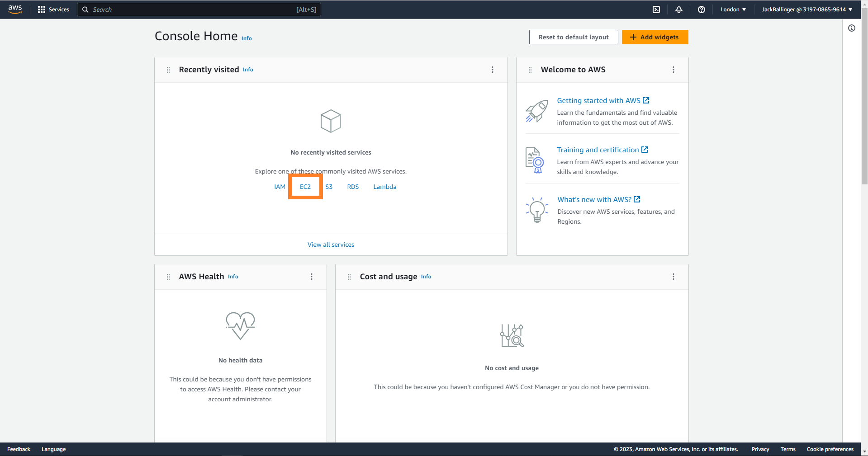Click the search magnifier icon

click(x=85, y=9)
